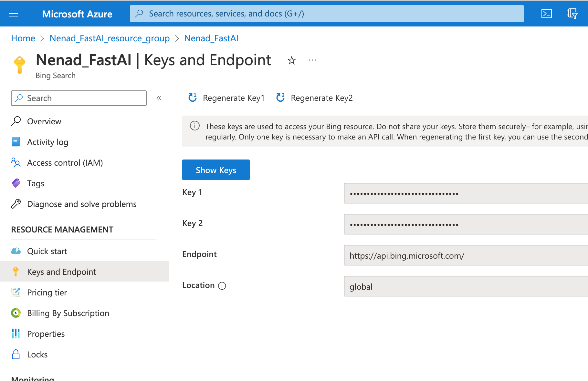Screen dimensions: 588x381
Task: Focus the sidebar menu Search box
Action: click(79, 98)
